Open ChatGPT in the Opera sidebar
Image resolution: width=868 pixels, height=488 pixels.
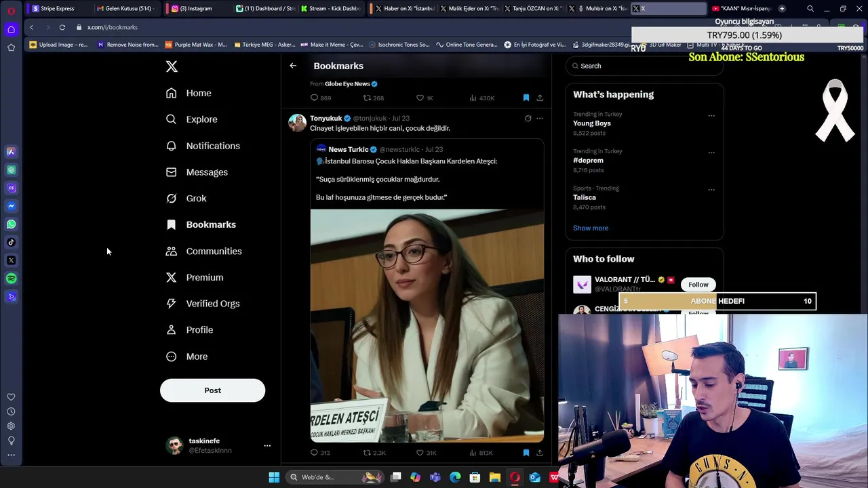coord(11,170)
